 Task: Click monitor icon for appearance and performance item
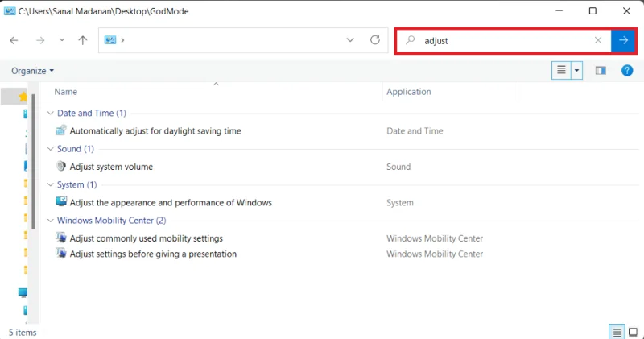pos(61,201)
